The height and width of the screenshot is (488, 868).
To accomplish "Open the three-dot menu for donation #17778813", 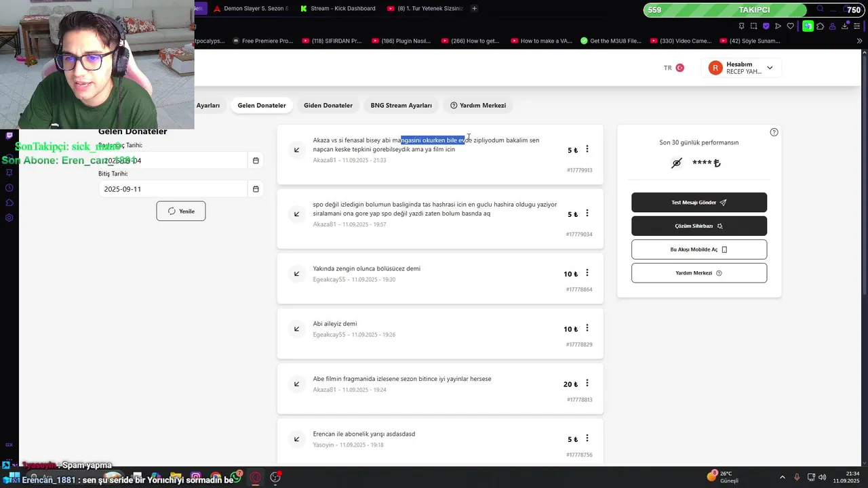I will [x=587, y=384].
